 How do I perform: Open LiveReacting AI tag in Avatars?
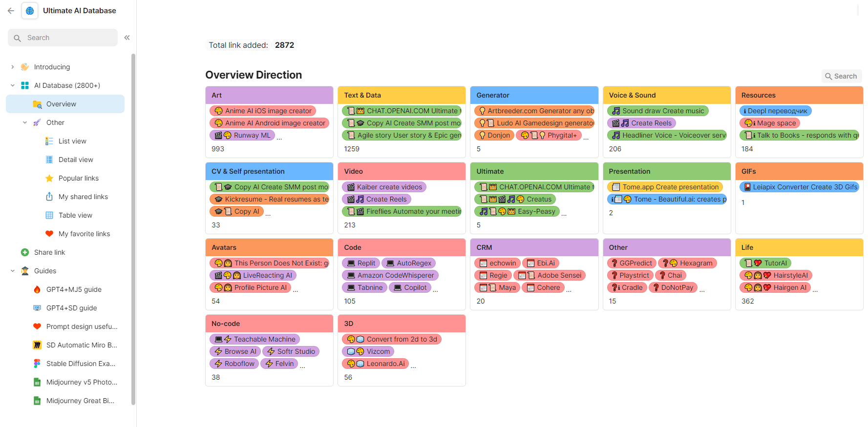[x=253, y=275]
